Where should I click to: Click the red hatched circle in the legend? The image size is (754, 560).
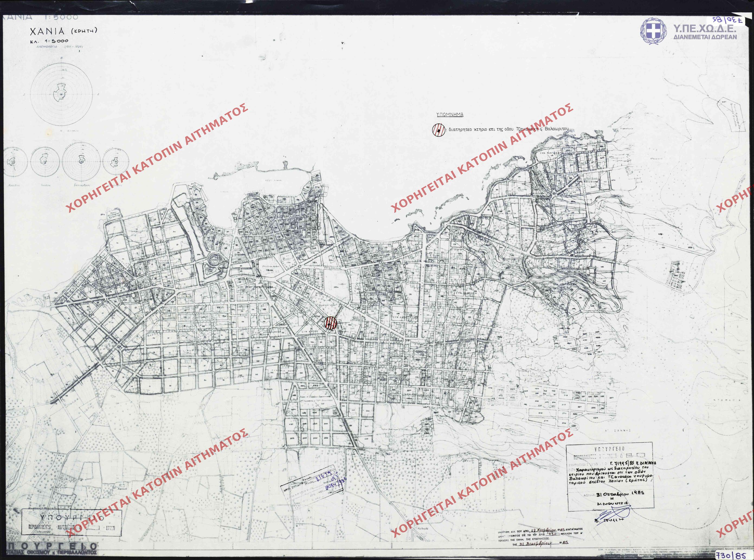click(438, 130)
